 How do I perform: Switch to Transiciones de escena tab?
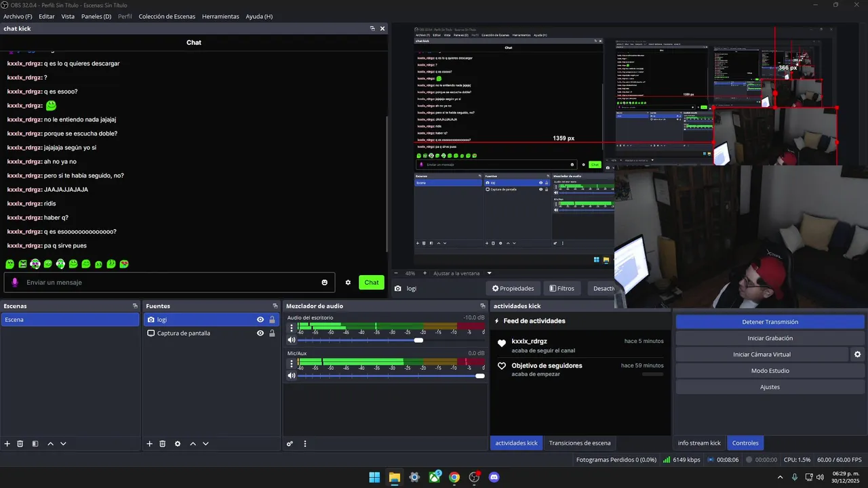(x=580, y=443)
